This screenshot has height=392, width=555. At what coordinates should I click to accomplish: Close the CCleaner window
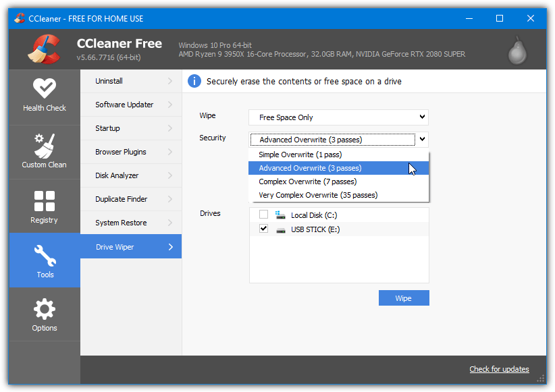click(x=530, y=18)
